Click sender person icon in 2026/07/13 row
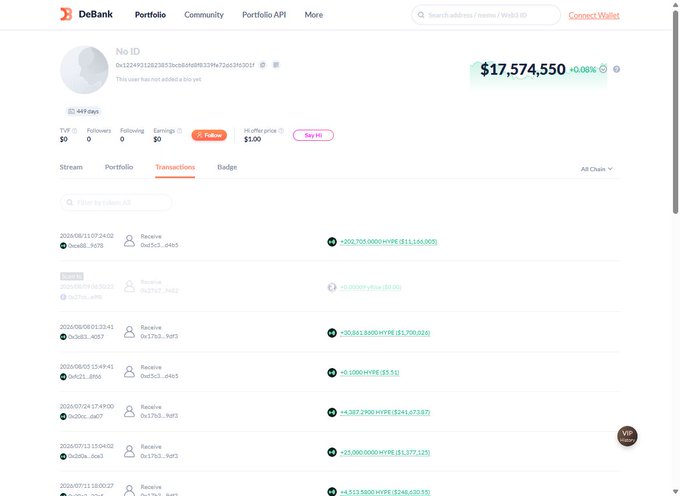This screenshot has width=680, height=496. pos(129,451)
